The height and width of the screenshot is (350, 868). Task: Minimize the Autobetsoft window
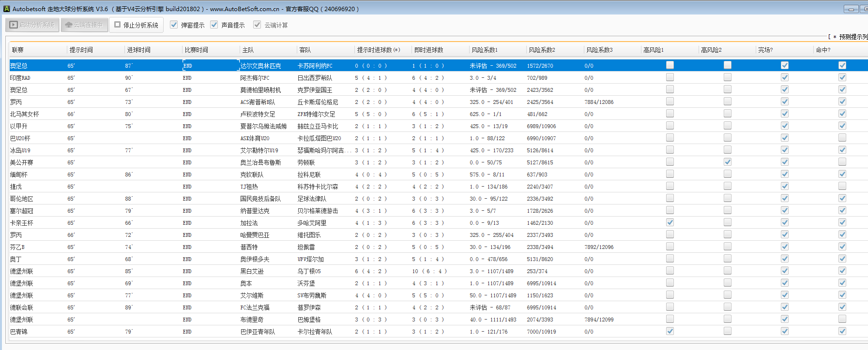click(x=851, y=9)
